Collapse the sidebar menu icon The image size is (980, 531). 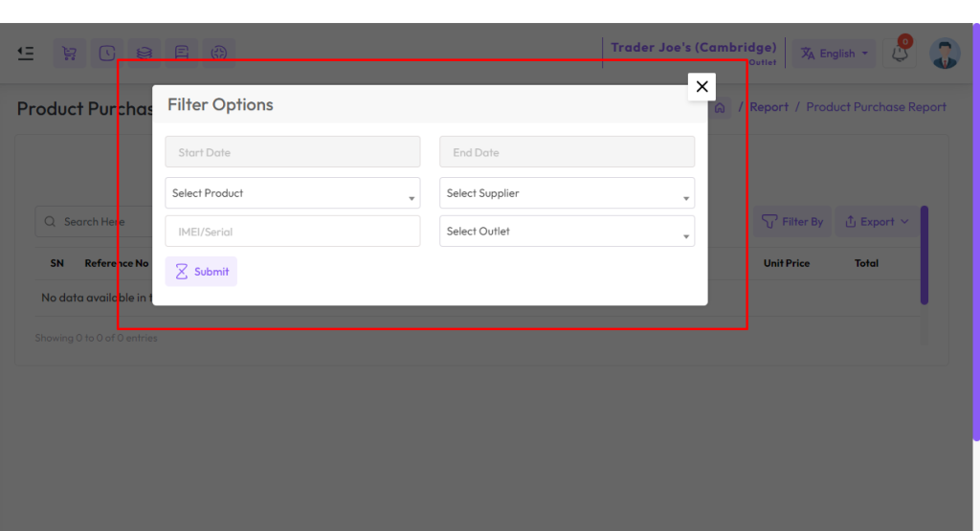click(26, 54)
